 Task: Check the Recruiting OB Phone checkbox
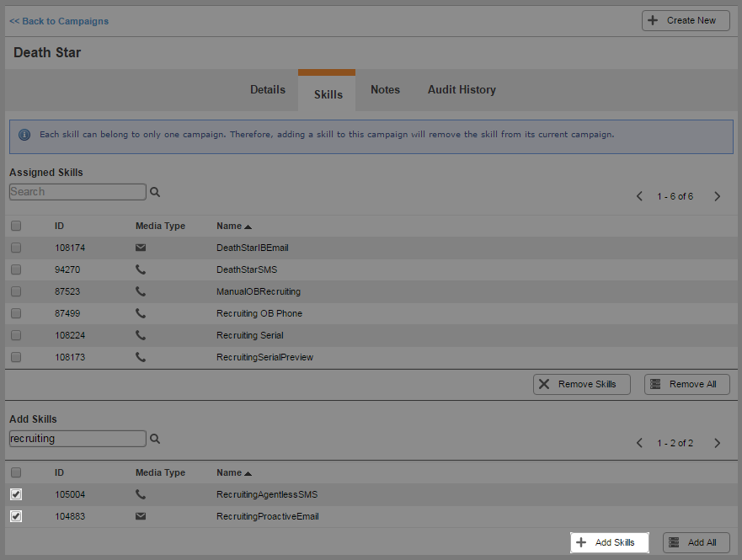click(x=16, y=313)
